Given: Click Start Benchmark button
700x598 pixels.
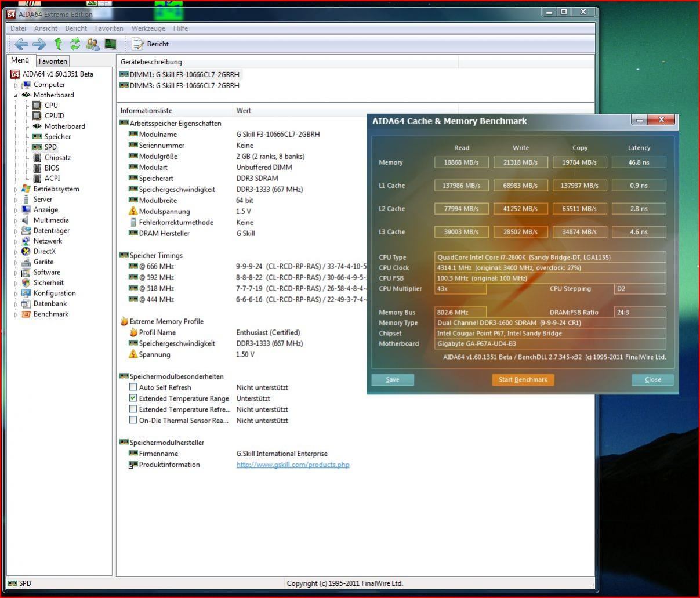Looking at the screenshot, I should (x=523, y=380).
